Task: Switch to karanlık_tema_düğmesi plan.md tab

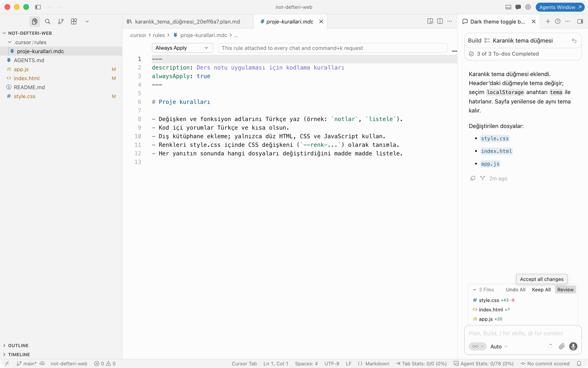Action: point(187,22)
